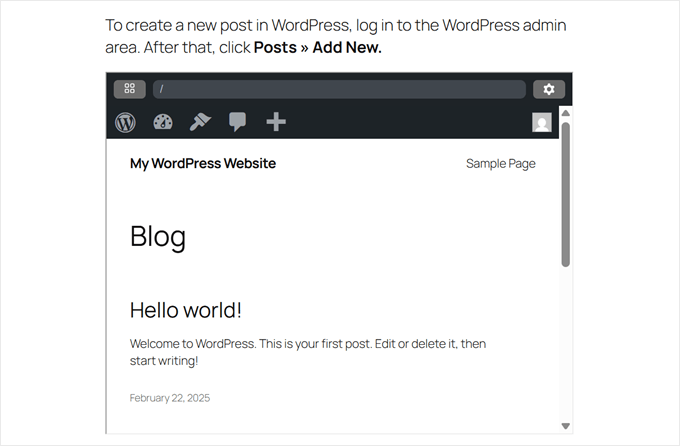The image size is (680, 446).
Task: Click the URL path input field
Action: (339, 89)
